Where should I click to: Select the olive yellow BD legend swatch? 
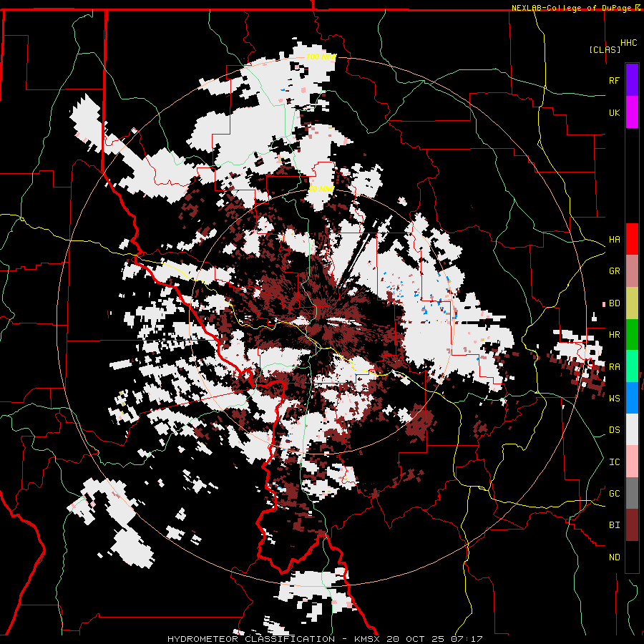pos(632,303)
